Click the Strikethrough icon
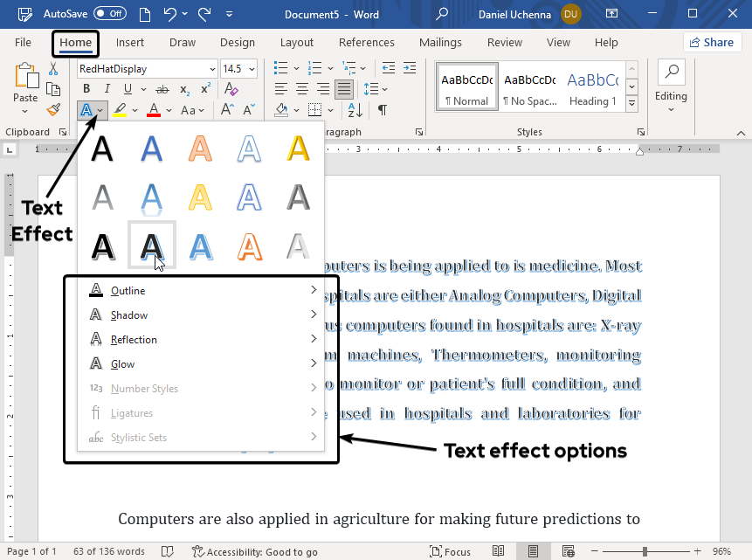 coord(163,89)
